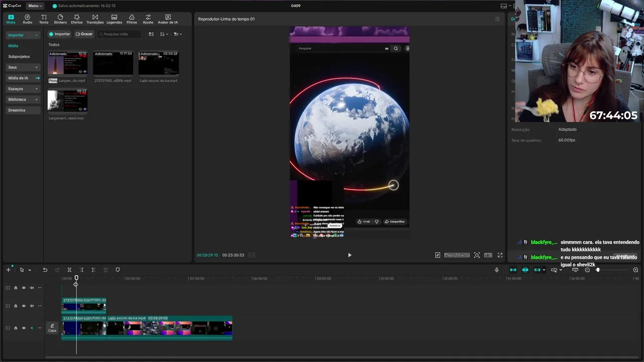Open the player panel hamburger menu
644x362 pixels.
498,19
